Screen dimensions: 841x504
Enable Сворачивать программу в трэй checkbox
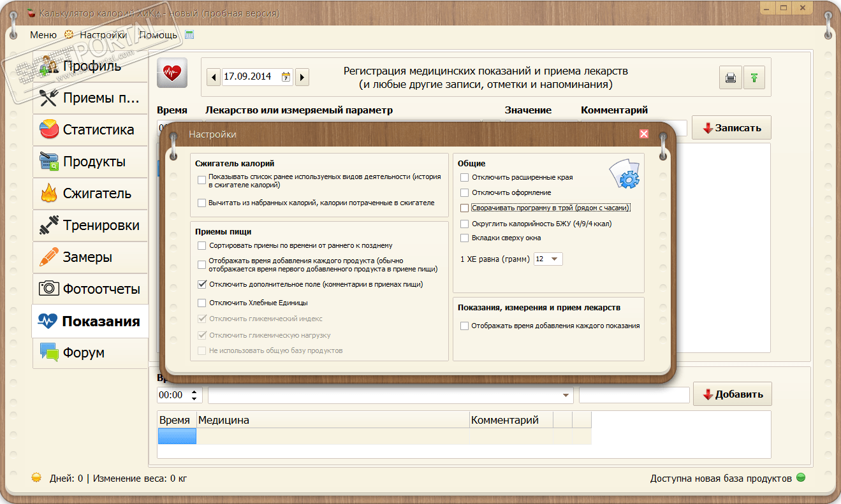[464, 208]
